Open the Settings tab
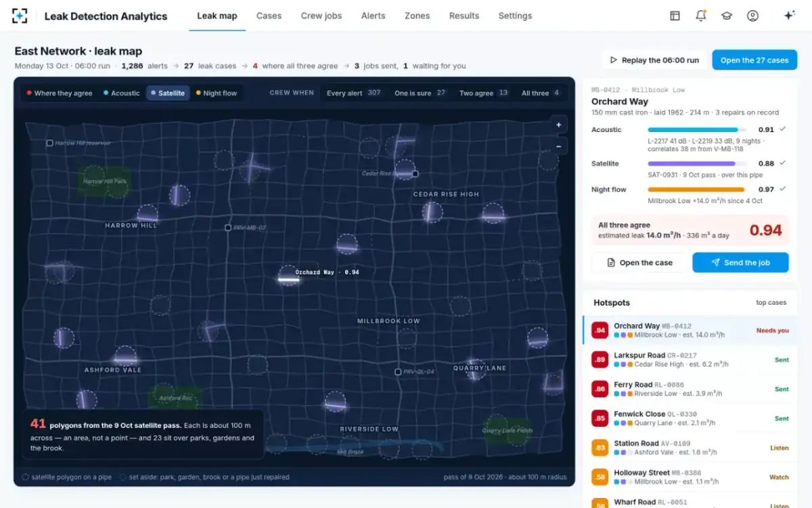 point(515,16)
